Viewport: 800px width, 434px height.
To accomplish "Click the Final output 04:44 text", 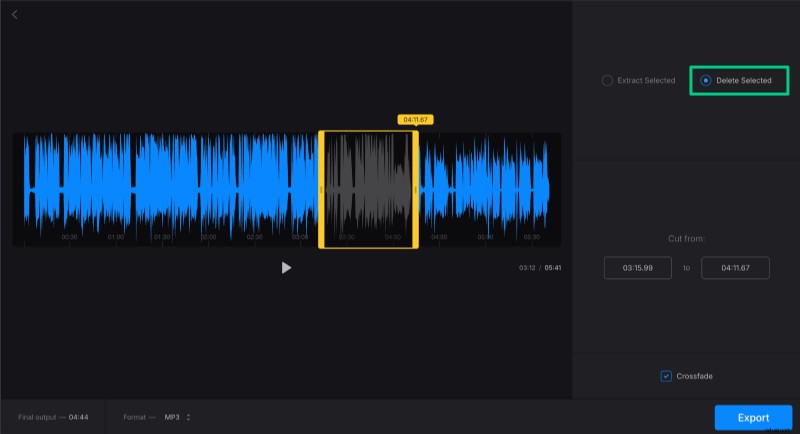I will 53,417.
